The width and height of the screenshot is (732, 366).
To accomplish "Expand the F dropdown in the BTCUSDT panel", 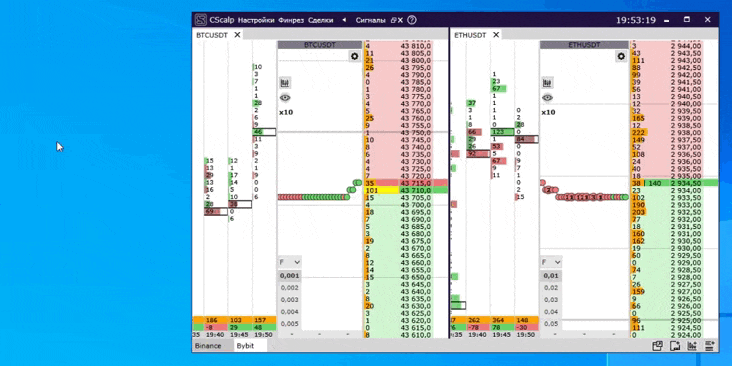I will pos(290,262).
